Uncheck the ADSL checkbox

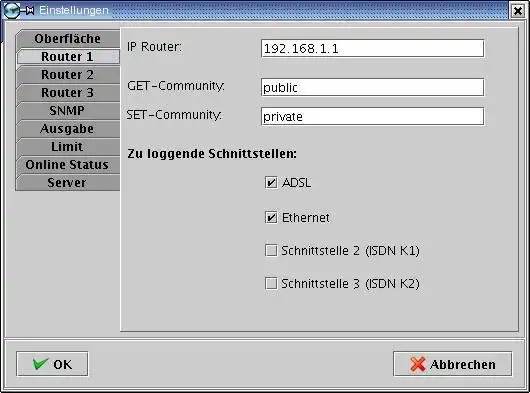(271, 183)
